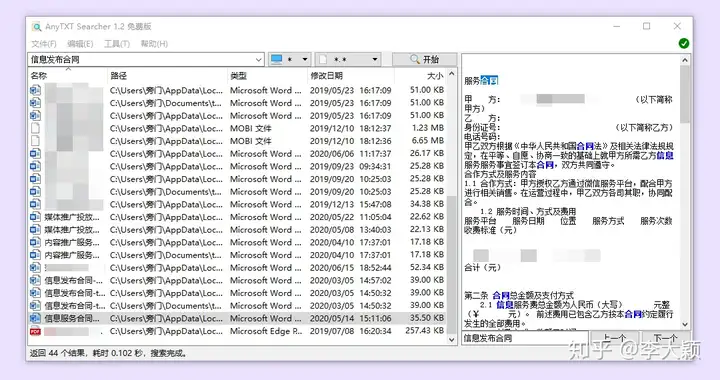
Task: Click the document icon in file type selector
Action: pos(323,60)
